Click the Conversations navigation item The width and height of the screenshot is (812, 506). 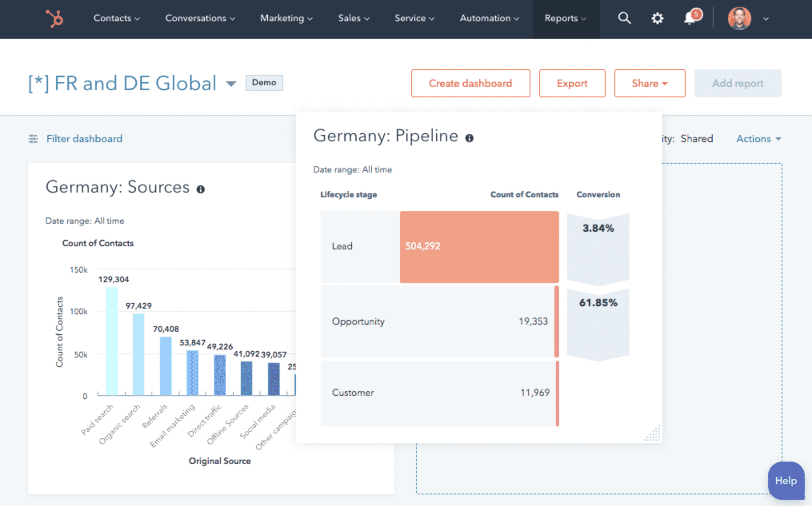198,17
